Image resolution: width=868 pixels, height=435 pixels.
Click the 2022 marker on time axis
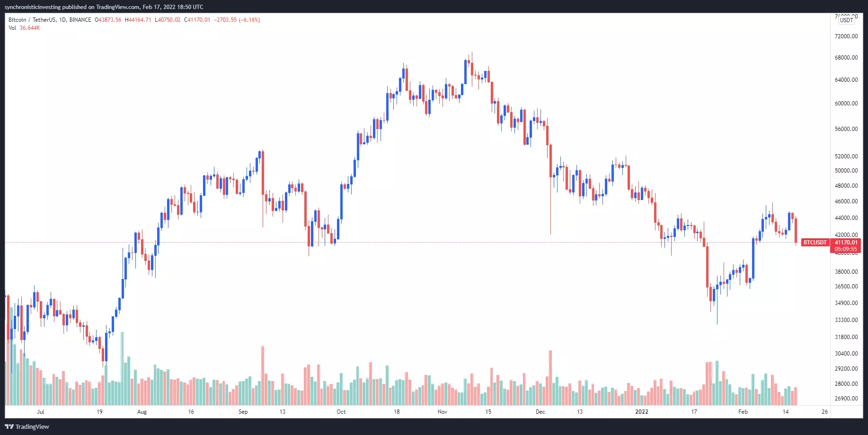(642, 412)
